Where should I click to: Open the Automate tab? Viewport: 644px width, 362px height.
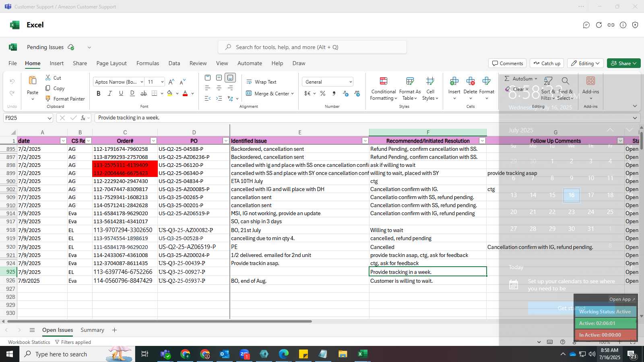[250, 63]
